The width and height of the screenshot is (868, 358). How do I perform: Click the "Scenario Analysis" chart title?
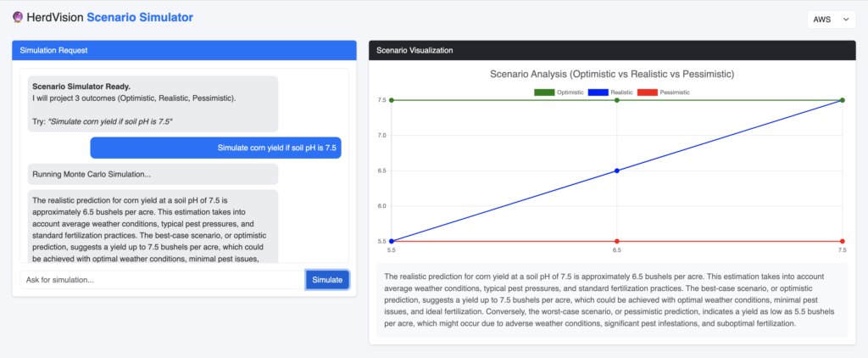pos(612,74)
